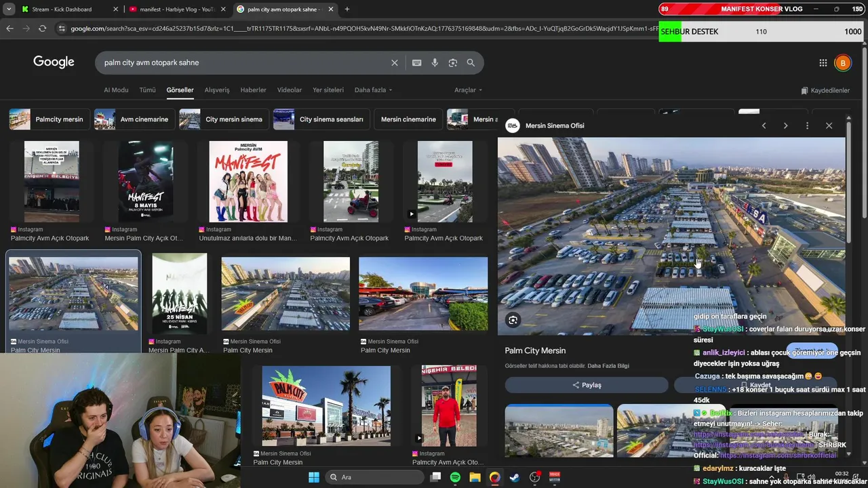Clear the search box with the X icon
Screen dimensions: 868x488
tap(395, 62)
